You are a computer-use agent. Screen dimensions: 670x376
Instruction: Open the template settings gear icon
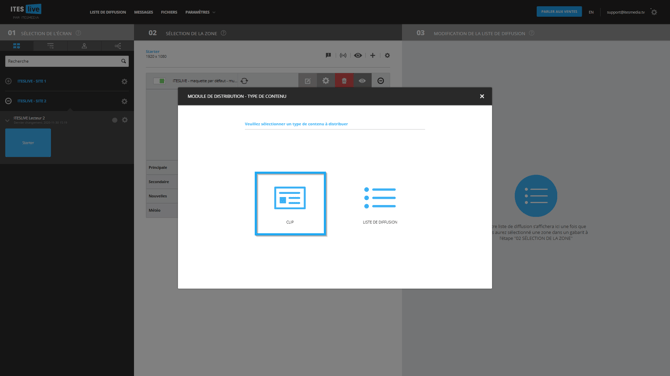pos(326,81)
